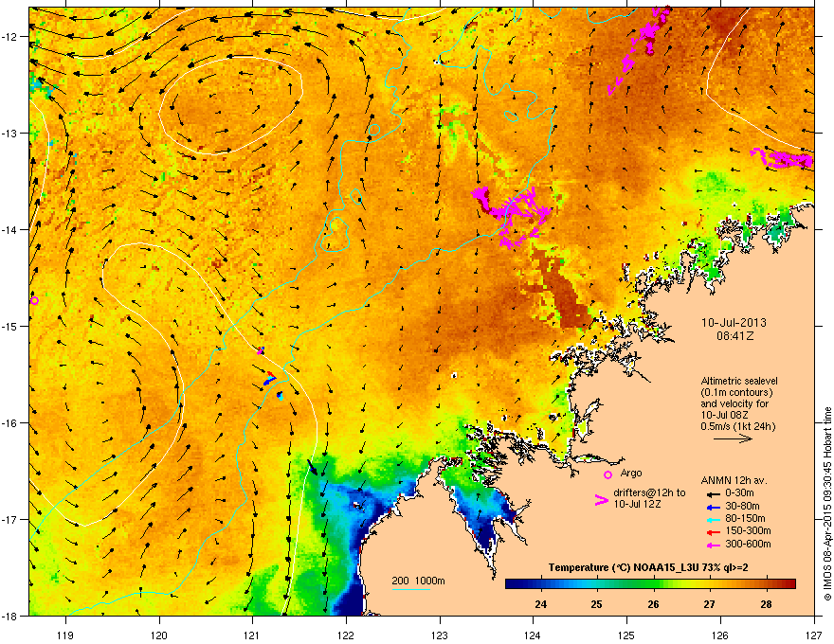Image resolution: width=834 pixels, height=644 pixels.
Task: Click the '300-600m' depth label
Action: (748, 544)
